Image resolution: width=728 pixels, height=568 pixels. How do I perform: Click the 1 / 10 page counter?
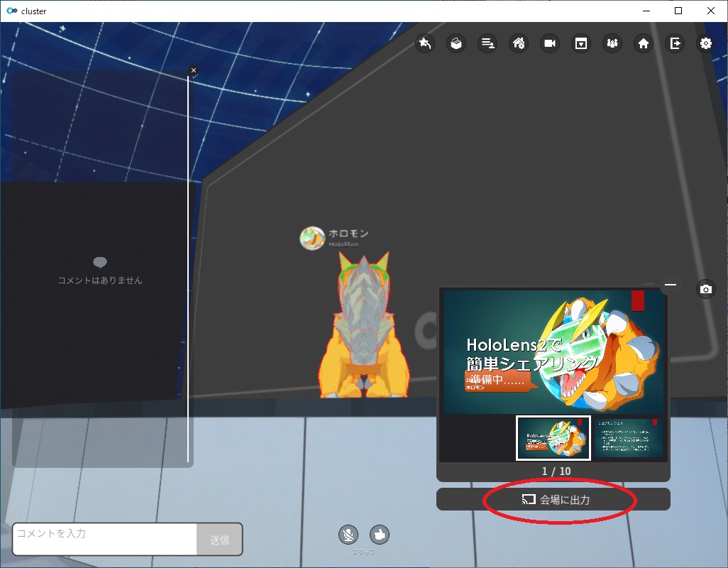pyautogui.click(x=556, y=471)
